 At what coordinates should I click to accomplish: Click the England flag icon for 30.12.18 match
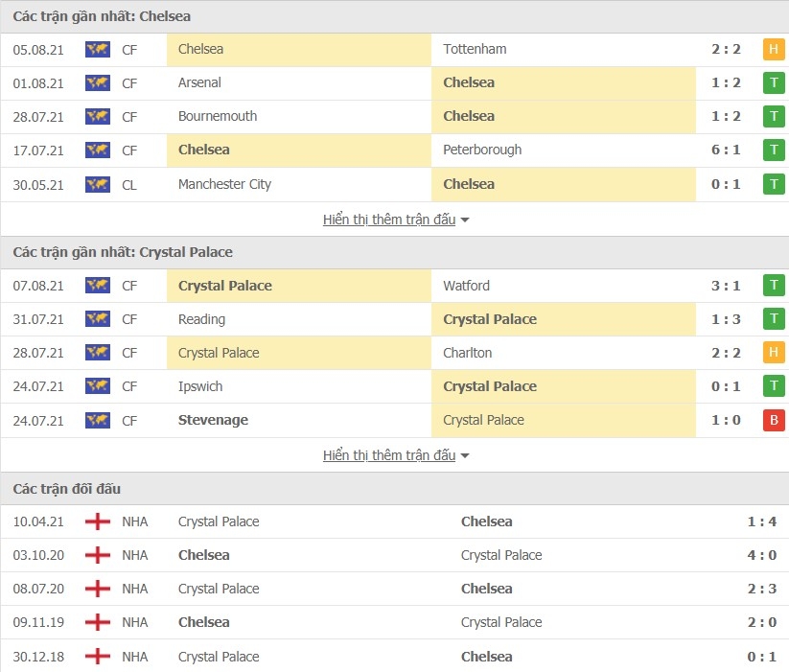point(98,657)
